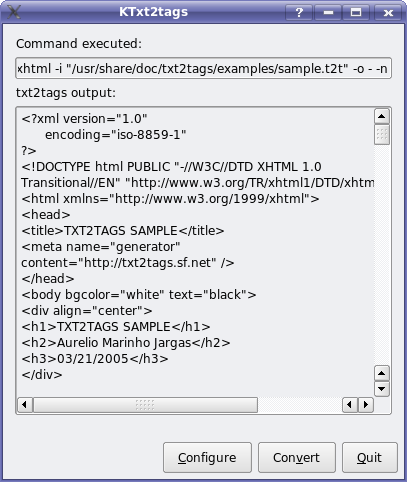Close the KTxt2tags window

coord(388,13)
